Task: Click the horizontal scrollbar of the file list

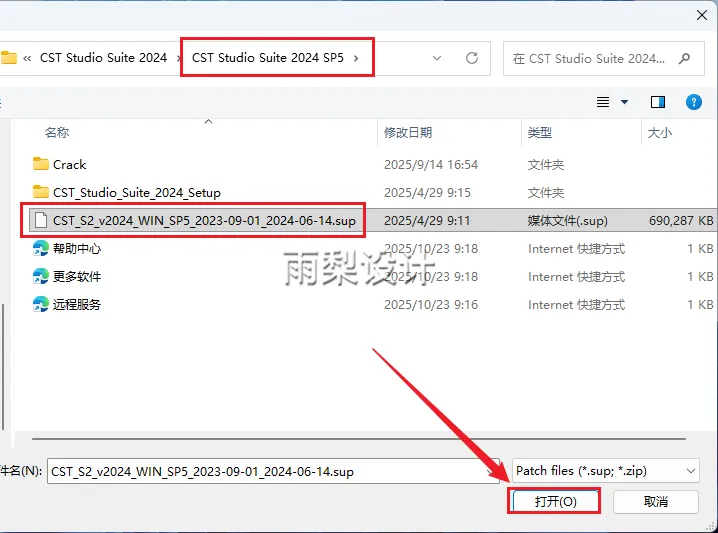Action: coord(359,439)
